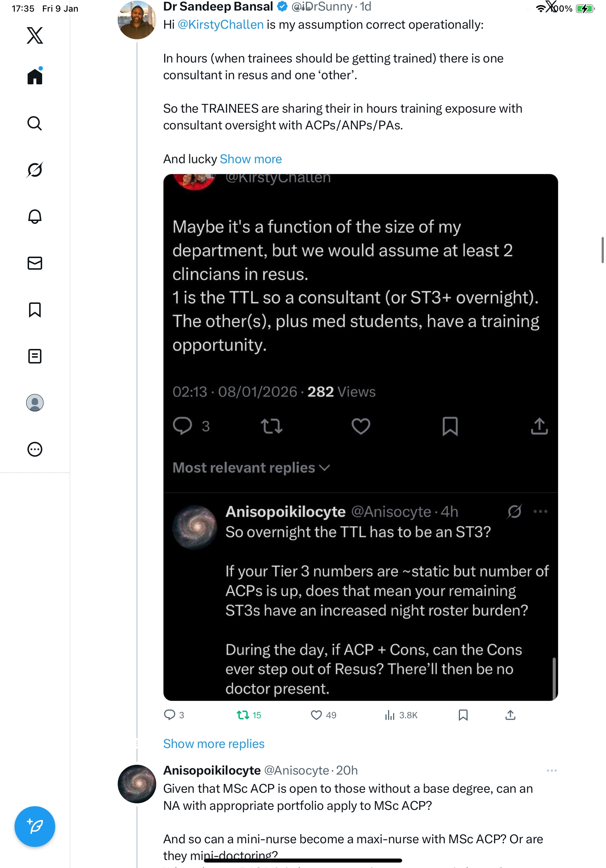Open the @KirstyChallen mention link
606x868 pixels.
(x=220, y=25)
